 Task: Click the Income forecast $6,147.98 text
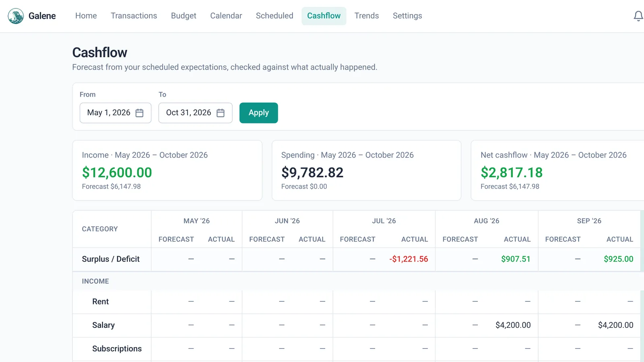pyautogui.click(x=111, y=187)
